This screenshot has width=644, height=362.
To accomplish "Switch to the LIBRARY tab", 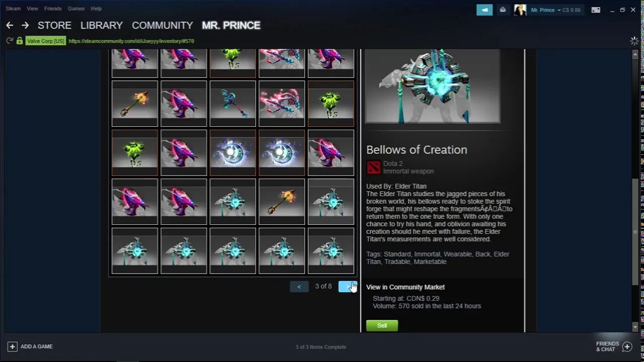I will coord(102,25).
